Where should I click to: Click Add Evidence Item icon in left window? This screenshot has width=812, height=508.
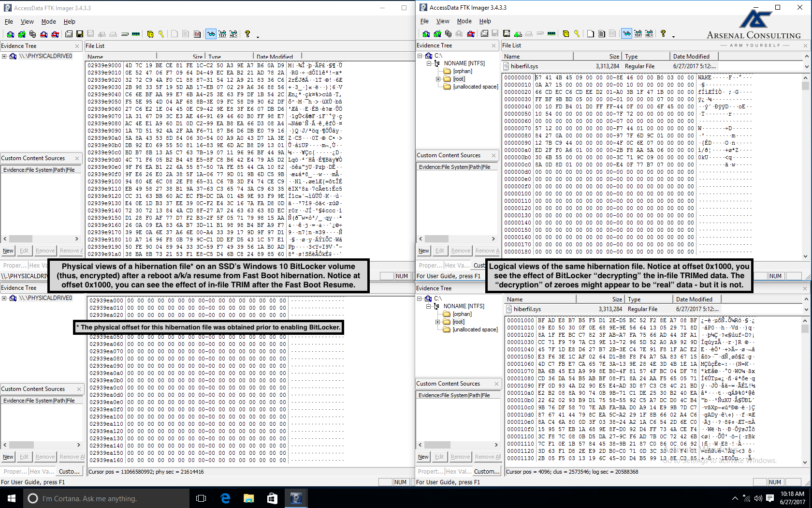pyautogui.click(x=10, y=34)
